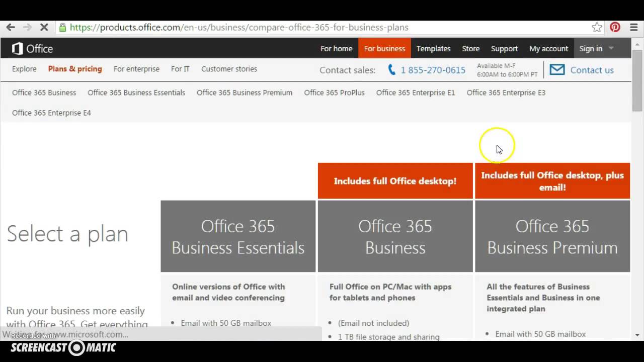This screenshot has height=362, width=644.
Task: Stop page loading with the X button
Action: click(x=44, y=27)
